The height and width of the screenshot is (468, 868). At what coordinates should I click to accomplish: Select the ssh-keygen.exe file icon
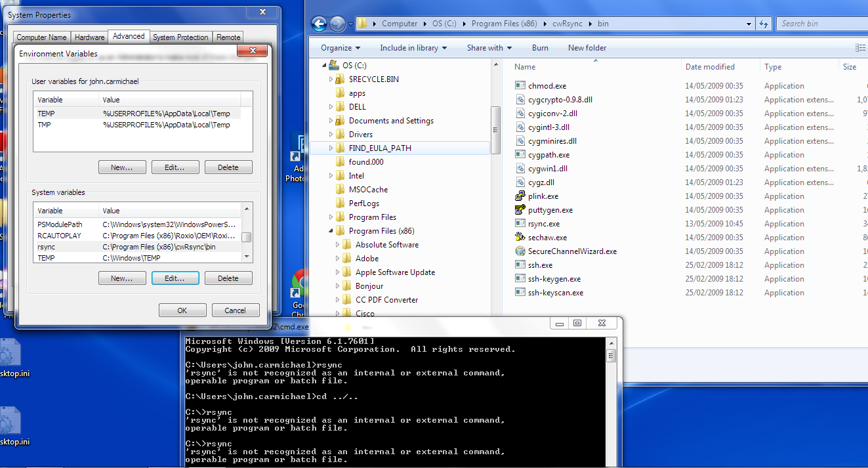[x=520, y=279]
